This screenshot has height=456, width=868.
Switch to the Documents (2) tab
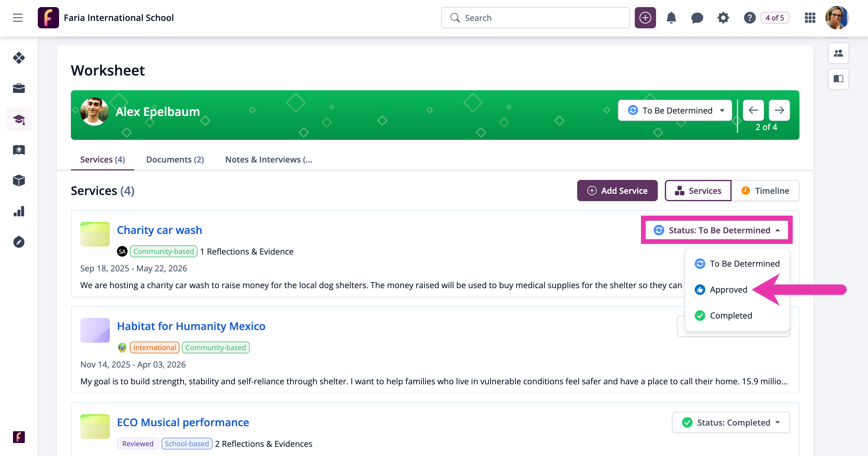(x=175, y=160)
